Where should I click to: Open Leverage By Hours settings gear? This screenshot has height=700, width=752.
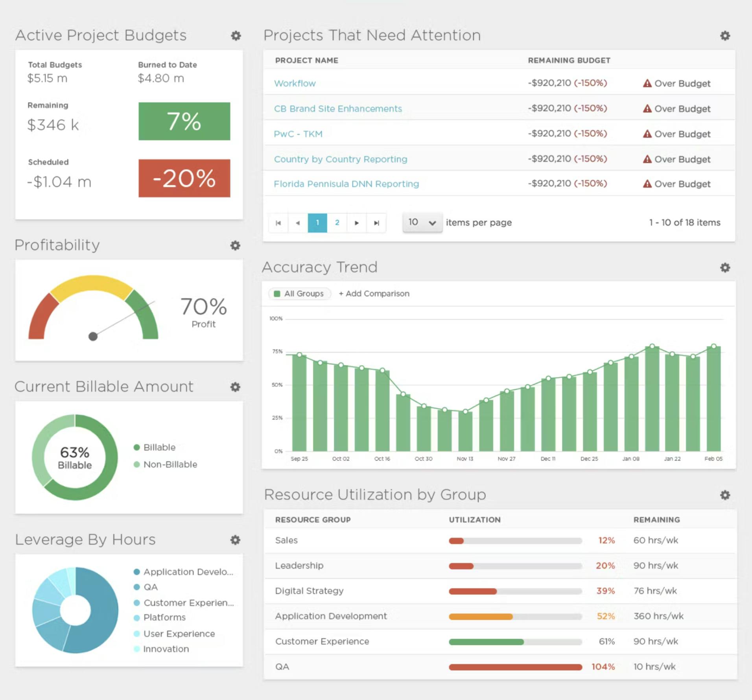coord(235,540)
